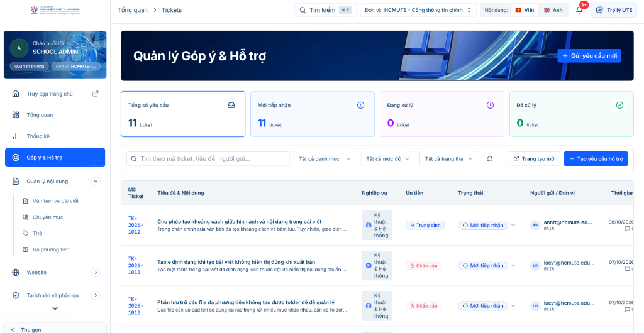The image size is (644, 333).
Task: Click the AN sender avatar
Action: click(x=535, y=225)
